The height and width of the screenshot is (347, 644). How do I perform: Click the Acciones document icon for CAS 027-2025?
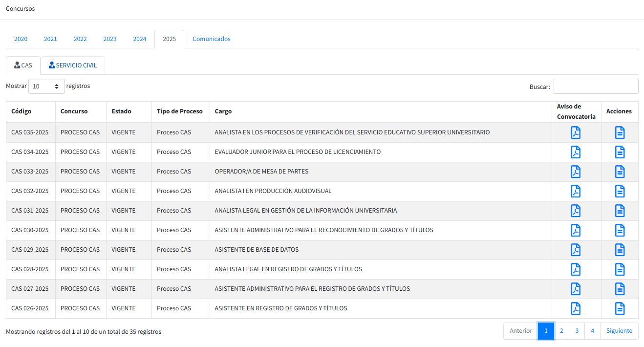point(620,289)
